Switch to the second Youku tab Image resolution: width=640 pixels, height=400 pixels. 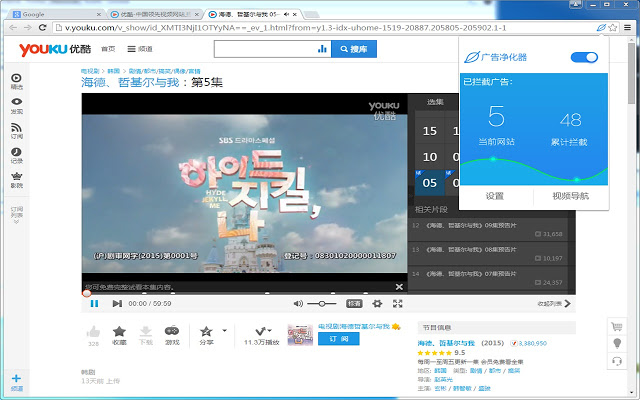(153, 14)
